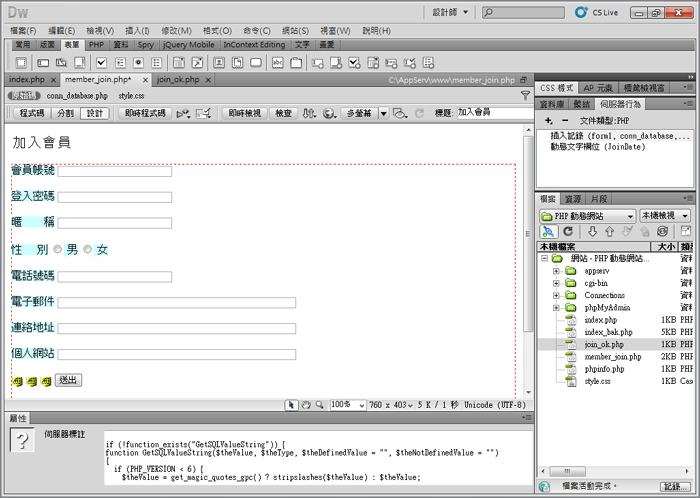The height and width of the screenshot is (498, 700).
Task: Insert a Form element from the Forms bar
Action: (21, 63)
